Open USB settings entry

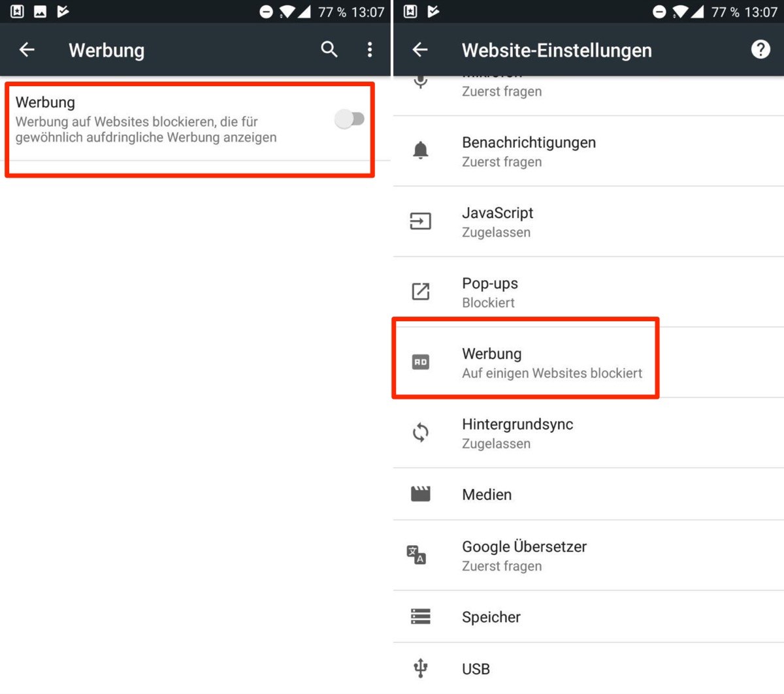[589, 669]
